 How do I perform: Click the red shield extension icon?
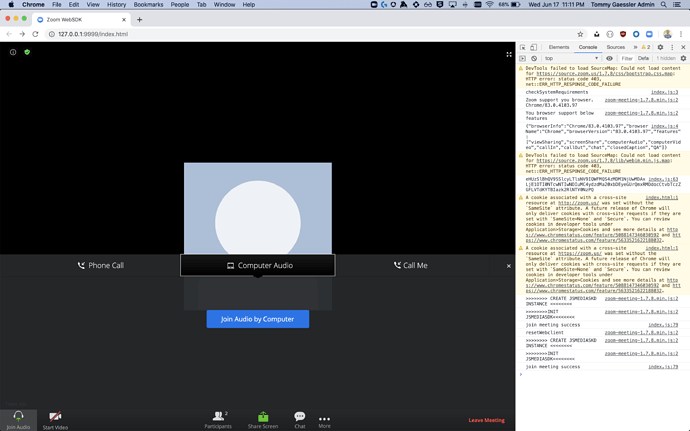623,34
